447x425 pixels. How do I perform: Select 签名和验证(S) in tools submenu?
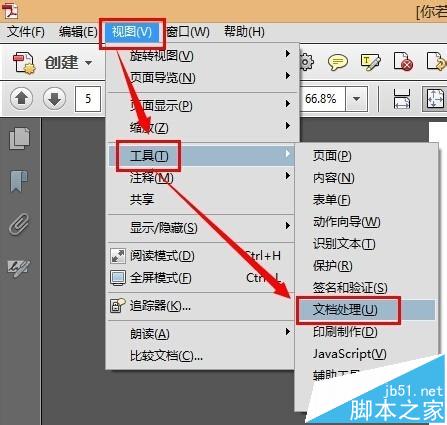(x=366, y=287)
